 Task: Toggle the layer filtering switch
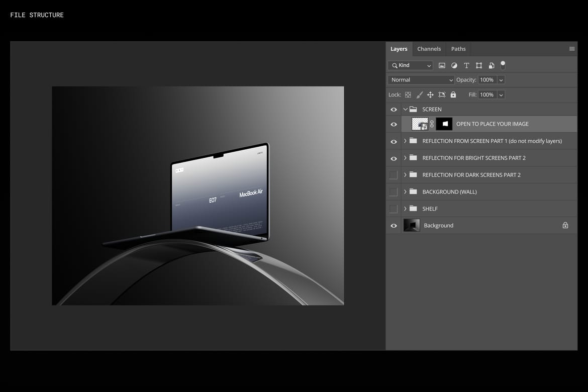[503, 65]
